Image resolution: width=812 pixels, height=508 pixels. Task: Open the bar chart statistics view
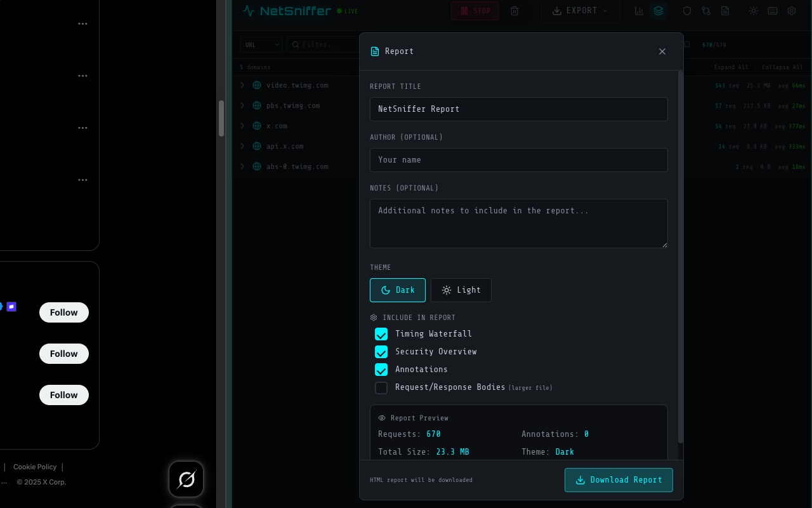point(639,11)
